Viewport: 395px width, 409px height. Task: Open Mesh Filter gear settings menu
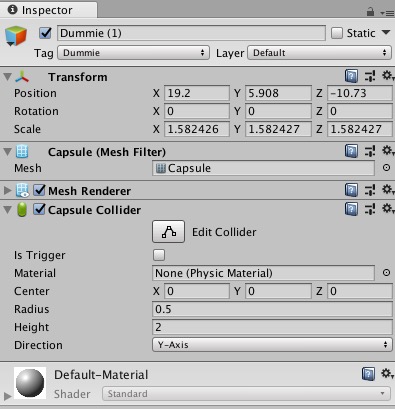click(x=387, y=151)
